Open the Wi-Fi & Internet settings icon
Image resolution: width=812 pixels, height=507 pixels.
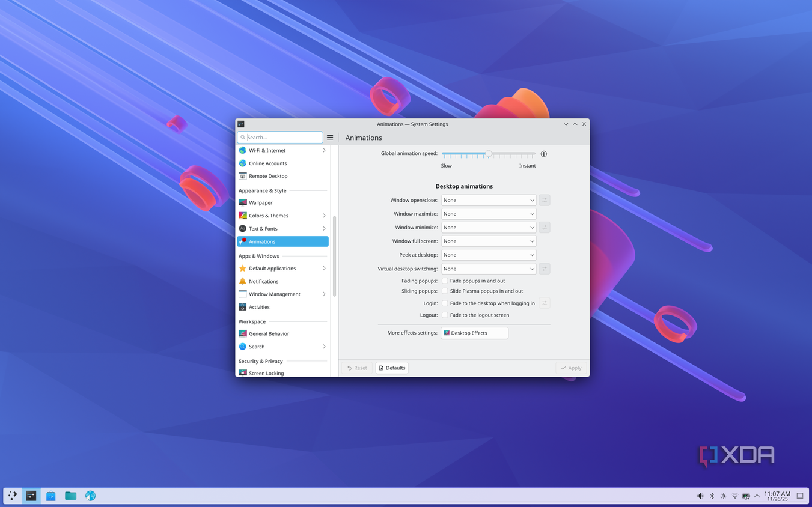tap(243, 150)
